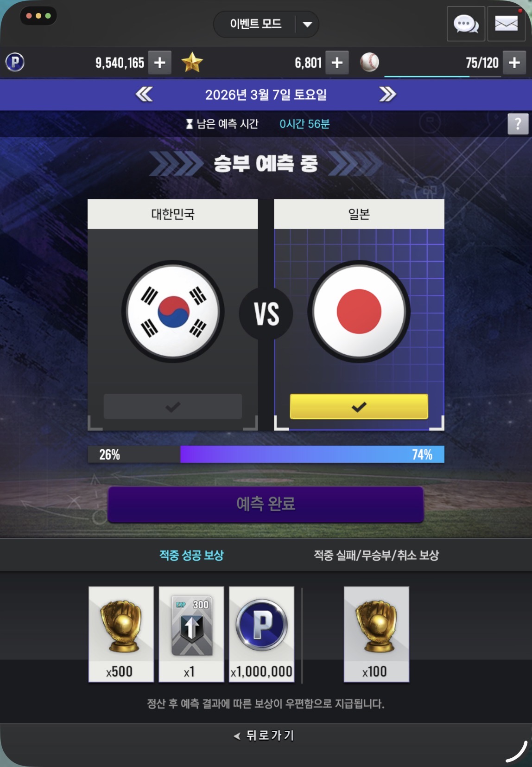Viewport: 532px width, 767px height.
Task: Add stars with plus next to 6,801
Action: [337, 63]
